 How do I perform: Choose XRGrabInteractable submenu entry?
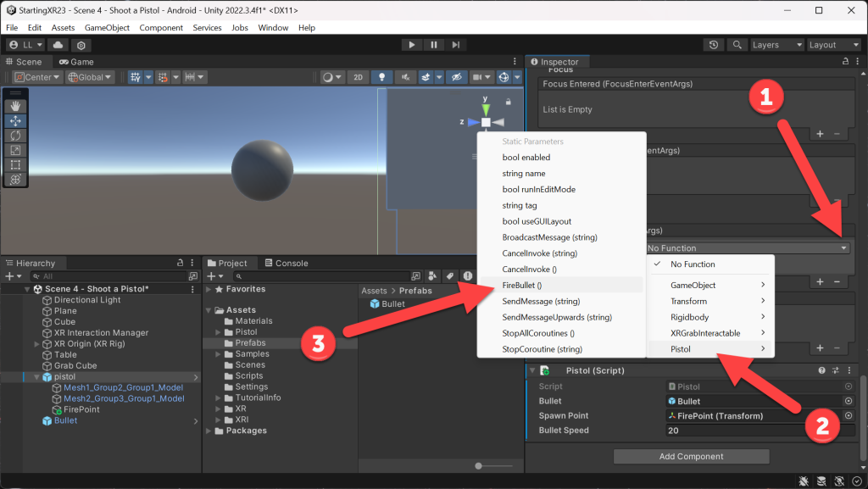pos(710,333)
